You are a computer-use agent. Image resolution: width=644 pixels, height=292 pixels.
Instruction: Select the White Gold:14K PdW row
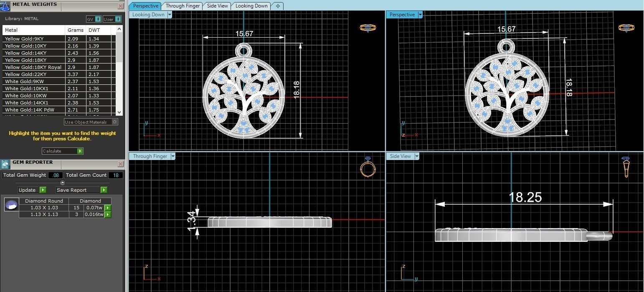(59, 110)
